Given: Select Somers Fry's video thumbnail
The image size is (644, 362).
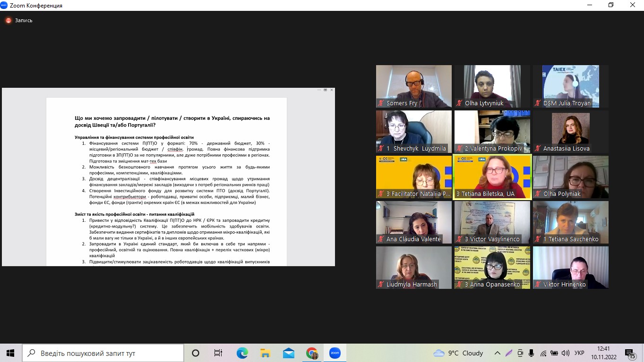Looking at the screenshot, I should point(413,86).
